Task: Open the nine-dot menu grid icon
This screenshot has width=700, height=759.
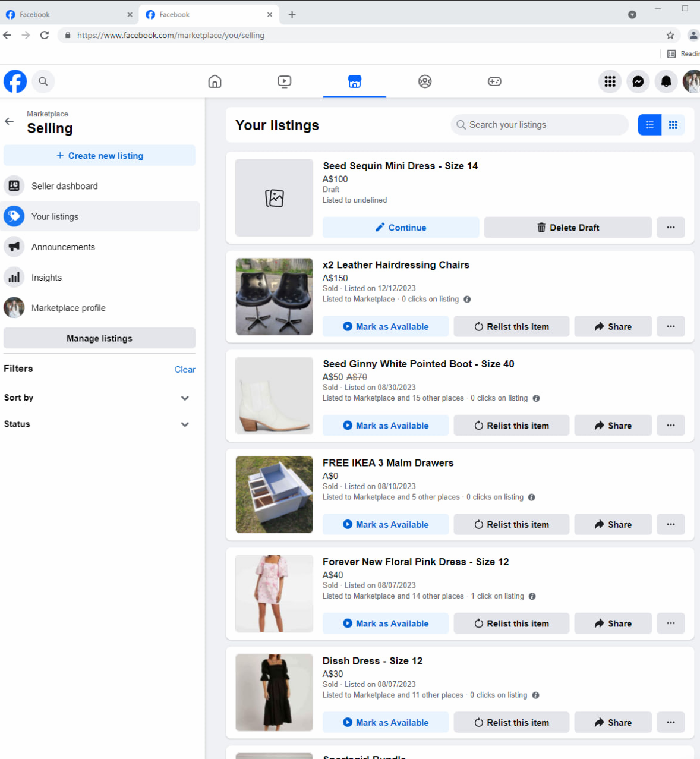Action: point(610,81)
